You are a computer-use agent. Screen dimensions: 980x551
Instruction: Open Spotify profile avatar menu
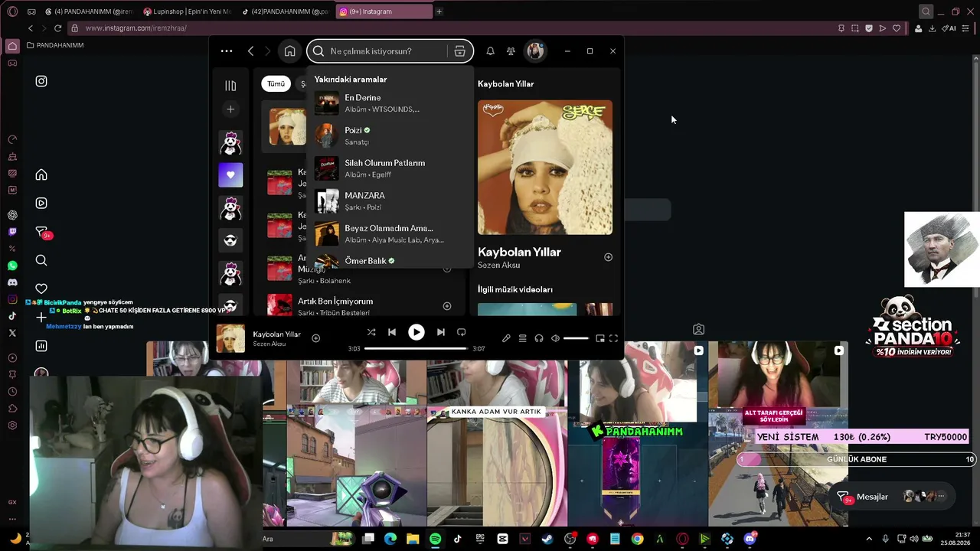535,51
